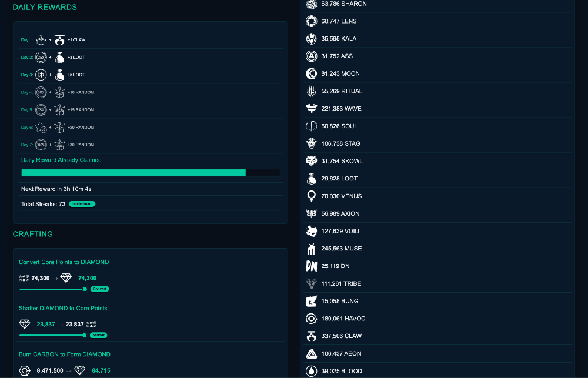Click the Day 2 loot bag icon

[x=59, y=58]
